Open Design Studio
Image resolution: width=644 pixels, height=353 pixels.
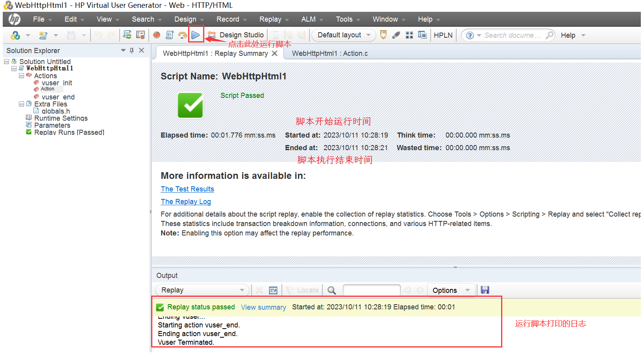[236, 35]
